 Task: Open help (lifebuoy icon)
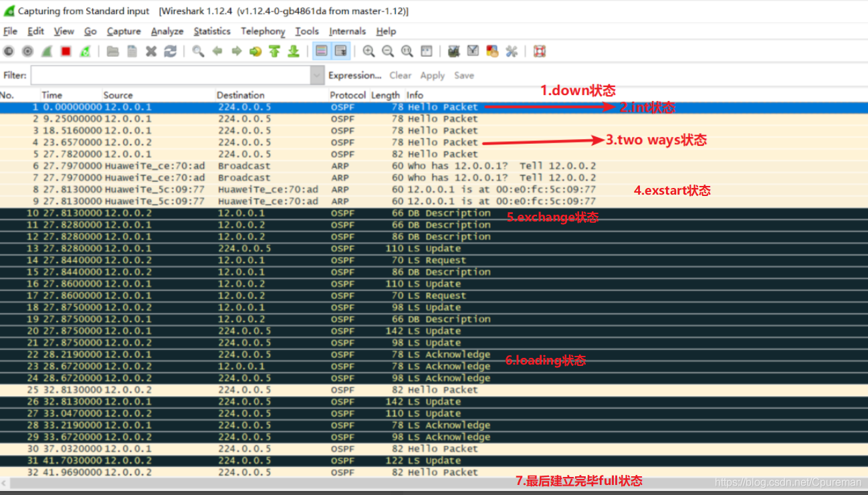coord(540,52)
